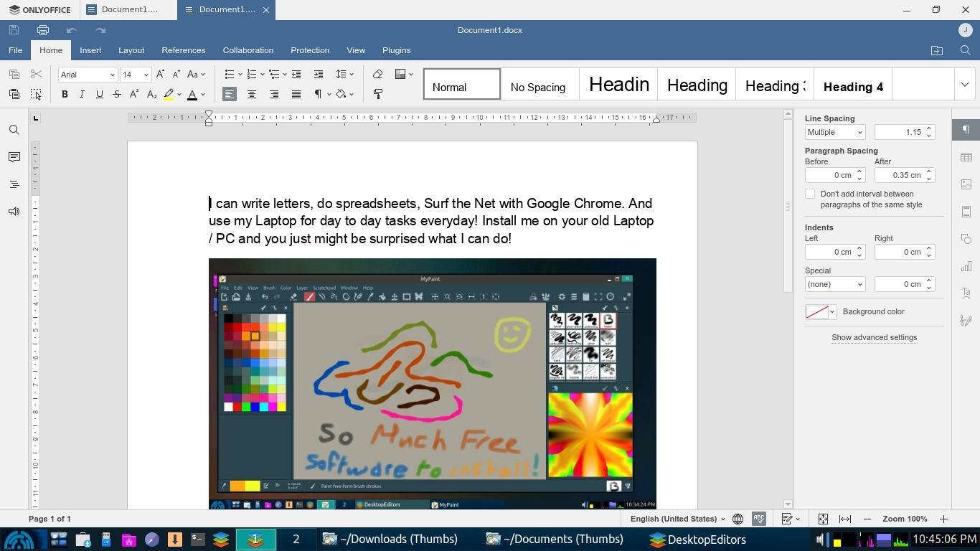Toggle Bold formatting
Screen dimensions: 980x551
pyautogui.click(x=65, y=94)
